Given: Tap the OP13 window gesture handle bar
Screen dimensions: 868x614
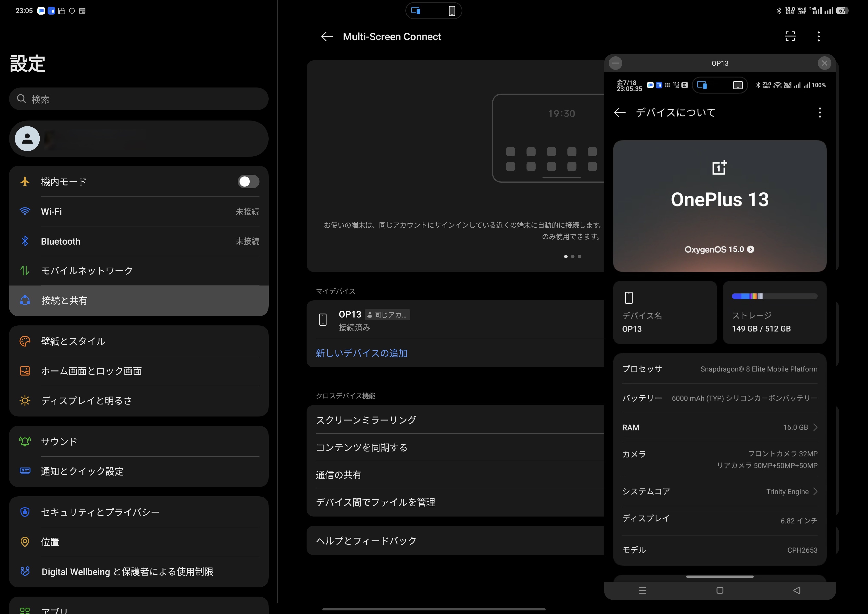Looking at the screenshot, I should pyautogui.click(x=719, y=577).
